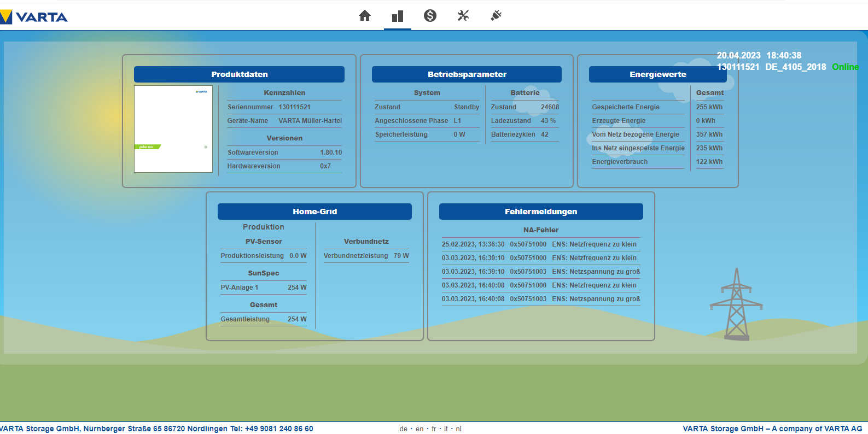Click Verbundnetzleistung value 79 W
Viewport: 868px width, 434px height.
(401, 256)
